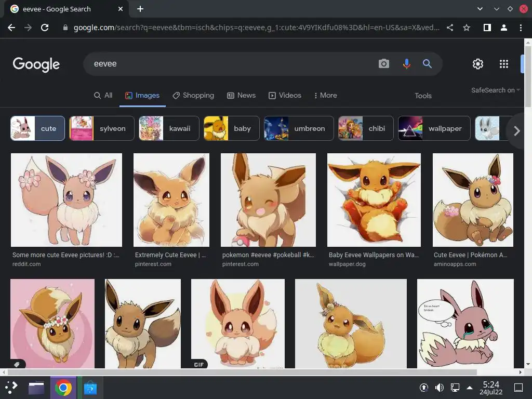Select the Images tab
532x399 pixels.
coord(142,96)
